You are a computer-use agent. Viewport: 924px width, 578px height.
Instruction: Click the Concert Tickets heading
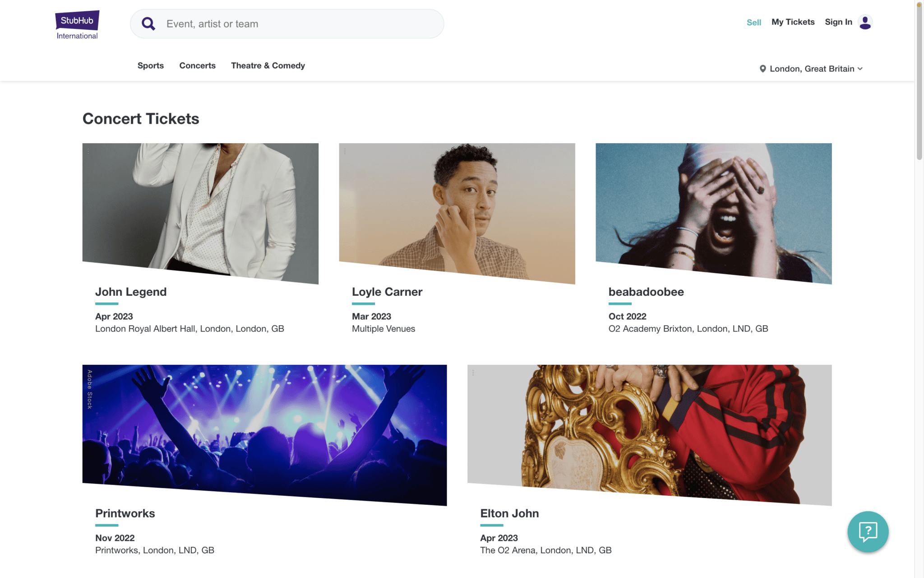click(x=141, y=119)
